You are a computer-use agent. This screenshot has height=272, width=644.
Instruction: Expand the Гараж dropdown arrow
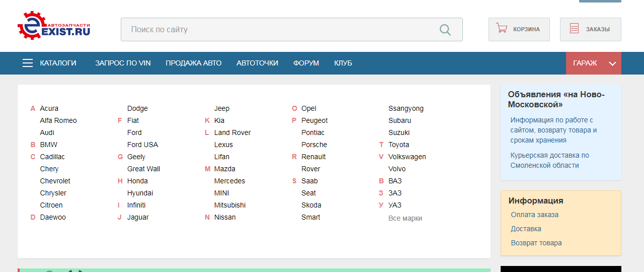[612, 63]
